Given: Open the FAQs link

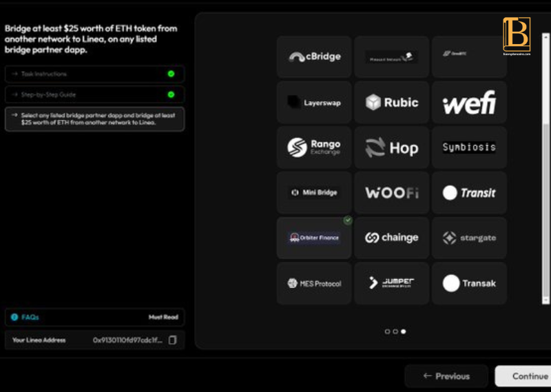Looking at the screenshot, I should [30, 317].
